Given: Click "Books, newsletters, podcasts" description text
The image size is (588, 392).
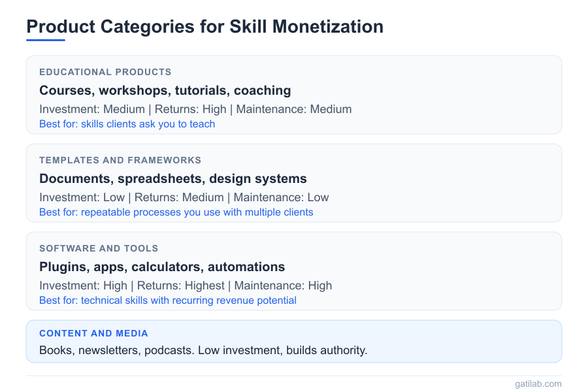Looking at the screenshot, I should pyautogui.click(x=203, y=350).
